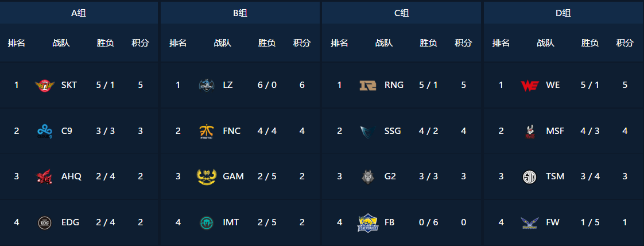This screenshot has height=246, width=644.
Task: Click the Cloud9 team logo
Action: coord(44,131)
